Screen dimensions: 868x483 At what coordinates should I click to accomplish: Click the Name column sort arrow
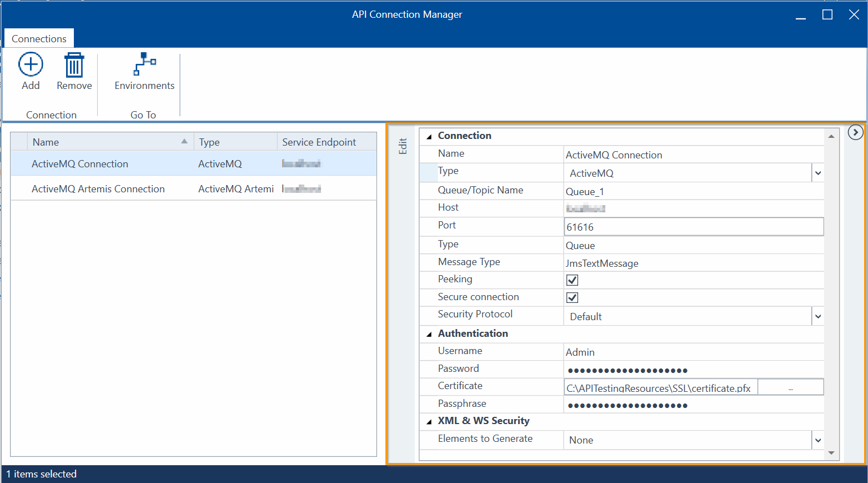click(184, 142)
